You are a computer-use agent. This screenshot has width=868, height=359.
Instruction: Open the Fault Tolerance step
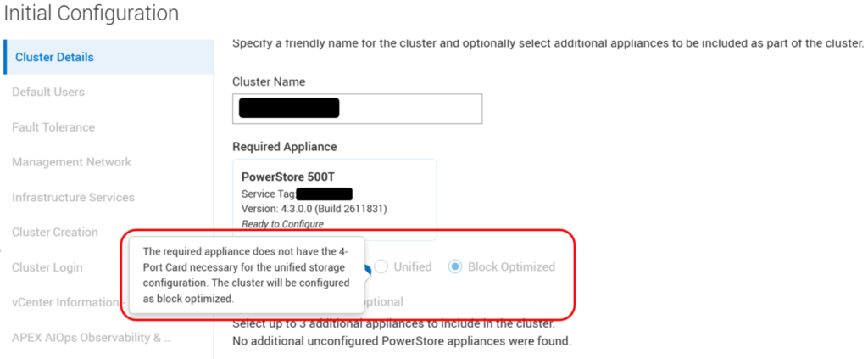[53, 127]
